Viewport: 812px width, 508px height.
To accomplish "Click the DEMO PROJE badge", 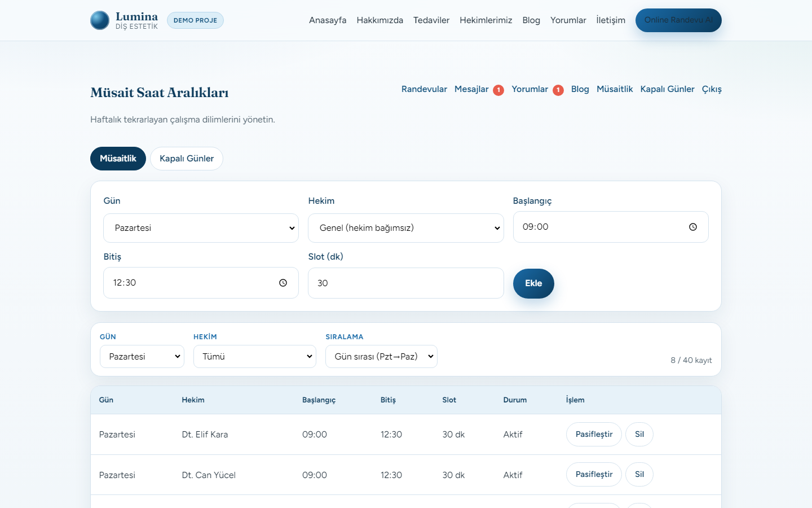I will (x=195, y=20).
